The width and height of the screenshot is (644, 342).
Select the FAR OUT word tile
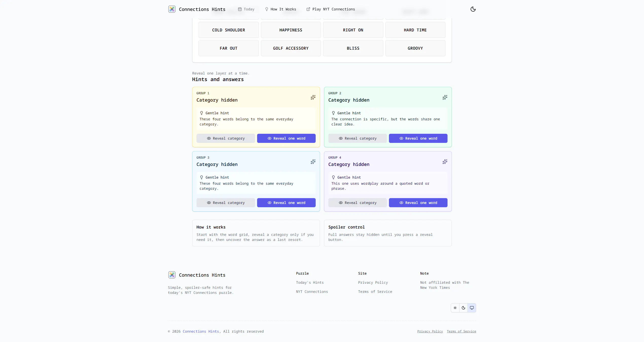[228, 48]
